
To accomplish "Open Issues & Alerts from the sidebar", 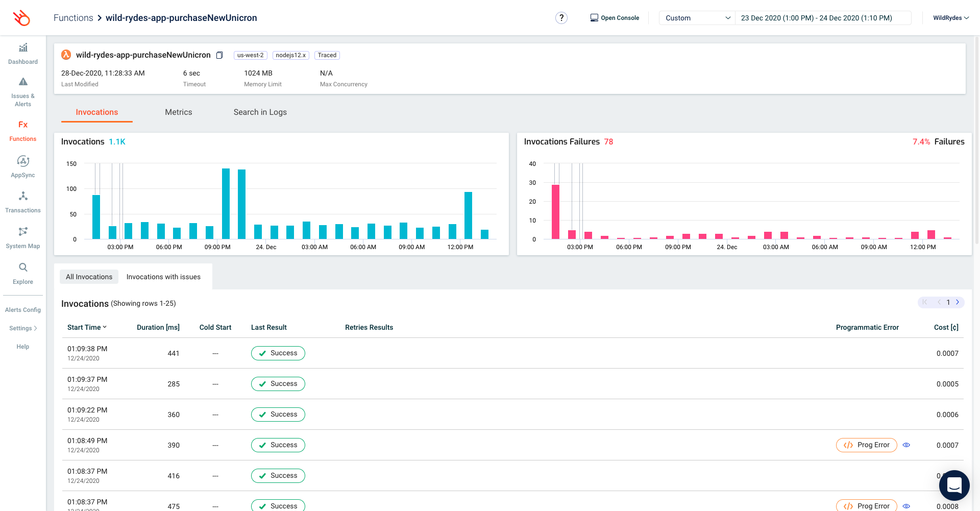I will click(23, 82).
